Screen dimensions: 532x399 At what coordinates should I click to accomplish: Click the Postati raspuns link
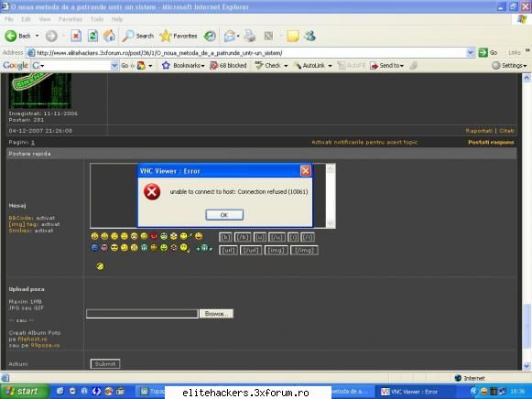click(491, 142)
